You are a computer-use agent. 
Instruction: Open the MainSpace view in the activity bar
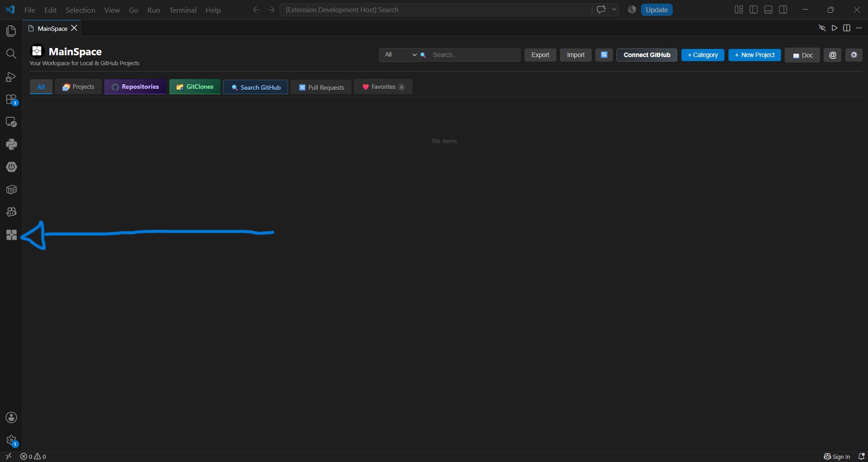pyautogui.click(x=11, y=235)
